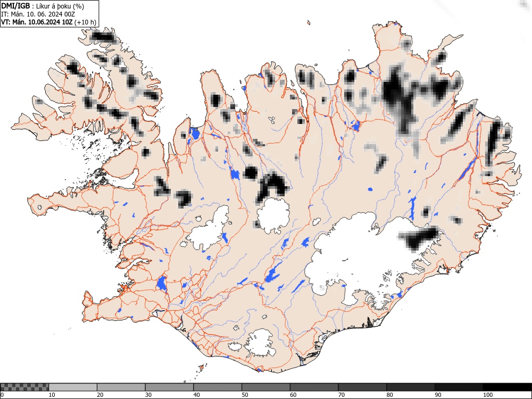Click the 'VT: Mán. 10.06.2024 10Z (+10 h)' line
The width and height of the screenshot is (532, 399).
click(x=48, y=22)
